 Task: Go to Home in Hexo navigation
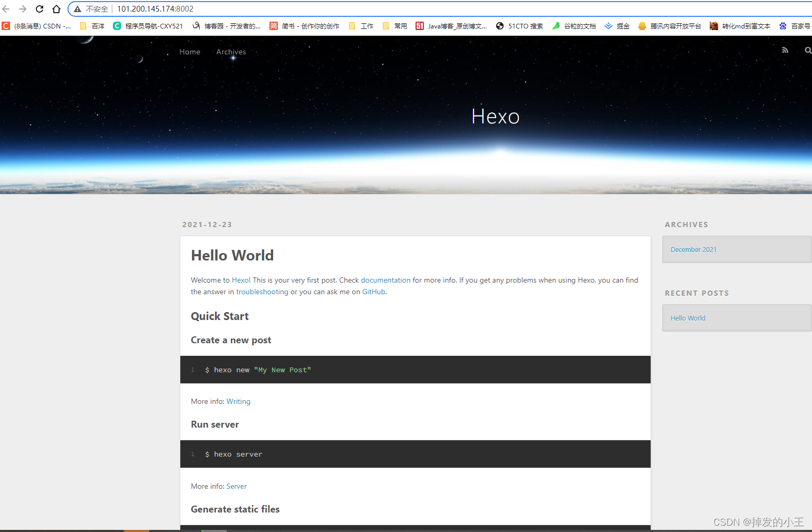point(190,52)
